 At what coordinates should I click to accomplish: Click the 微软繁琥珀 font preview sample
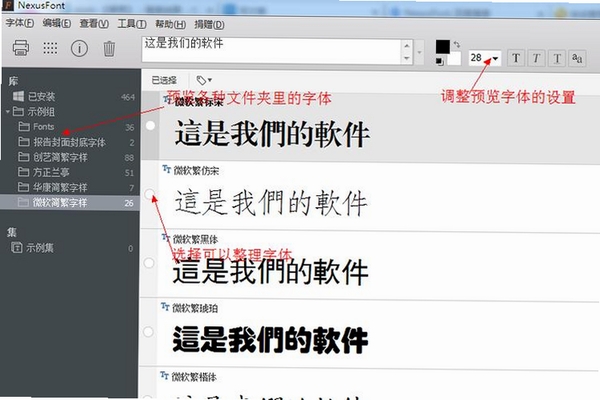tap(270, 339)
